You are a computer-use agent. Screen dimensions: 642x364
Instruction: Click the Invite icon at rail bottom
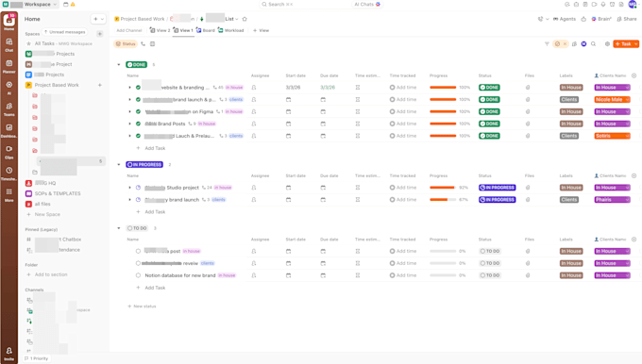coord(9,353)
